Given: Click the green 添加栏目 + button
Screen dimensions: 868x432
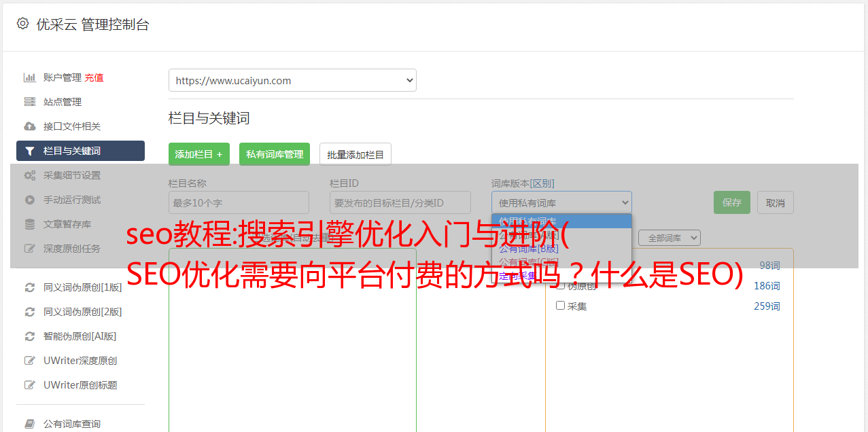Looking at the screenshot, I should point(199,154).
